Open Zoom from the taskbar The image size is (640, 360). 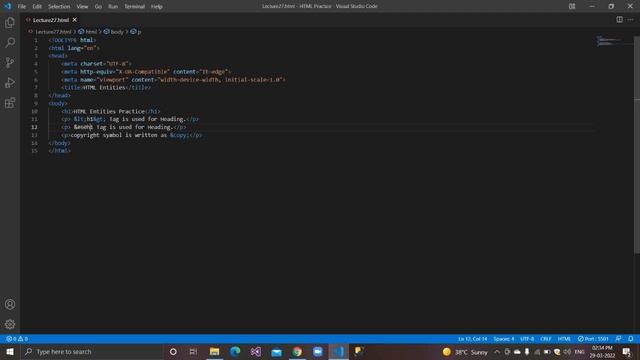pyautogui.click(x=318, y=351)
